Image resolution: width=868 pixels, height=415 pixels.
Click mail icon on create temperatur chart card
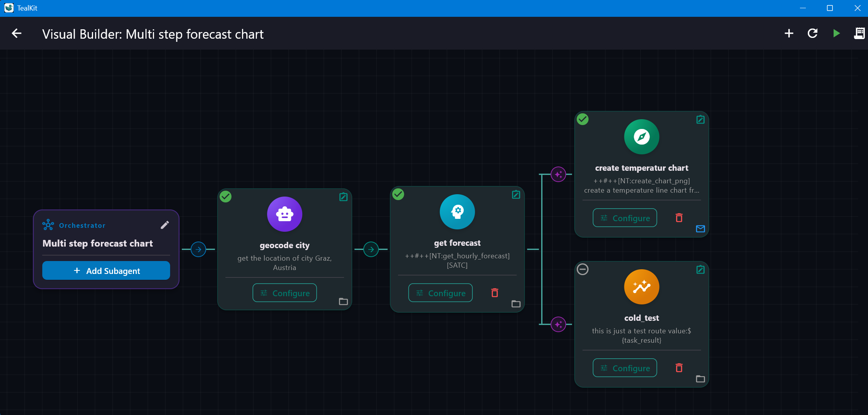coord(701,229)
